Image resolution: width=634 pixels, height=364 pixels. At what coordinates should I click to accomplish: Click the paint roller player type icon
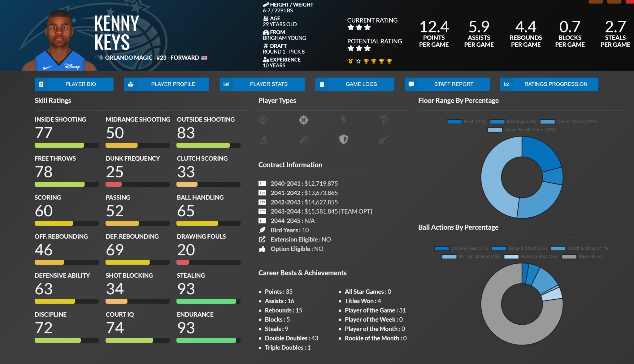[383, 120]
